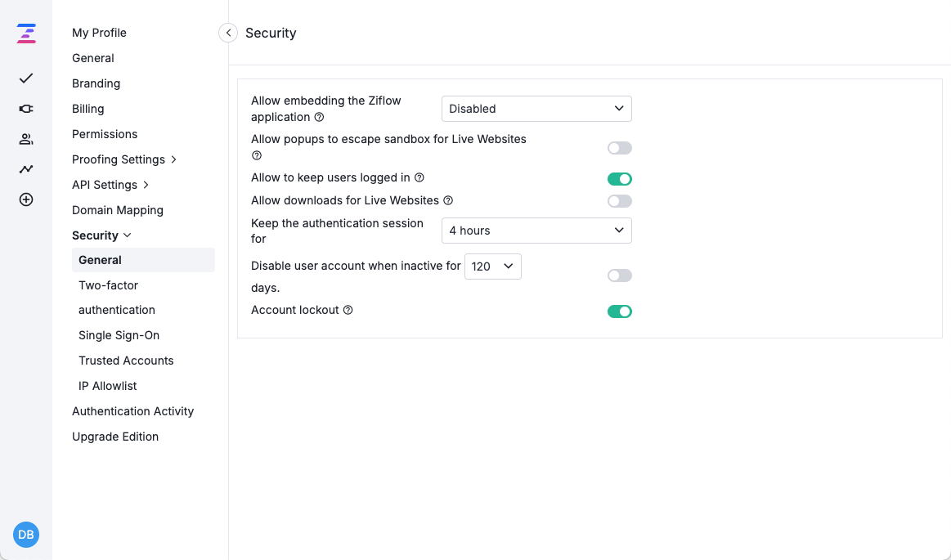Open Authentication Activity page
This screenshot has height=560, width=951.
pyautogui.click(x=132, y=411)
